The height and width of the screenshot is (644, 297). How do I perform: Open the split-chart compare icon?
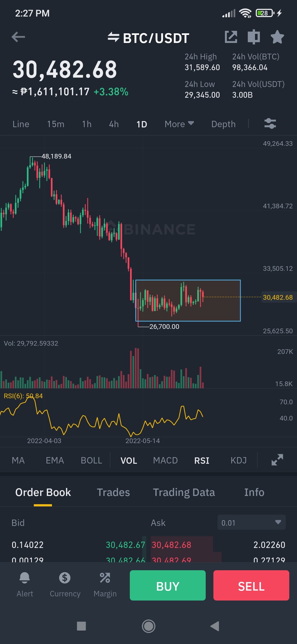(254, 37)
